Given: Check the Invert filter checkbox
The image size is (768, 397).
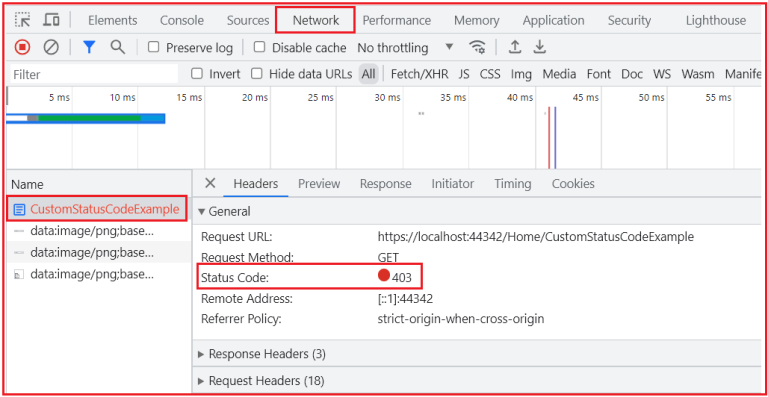Looking at the screenshot, I should coord(197,74).
